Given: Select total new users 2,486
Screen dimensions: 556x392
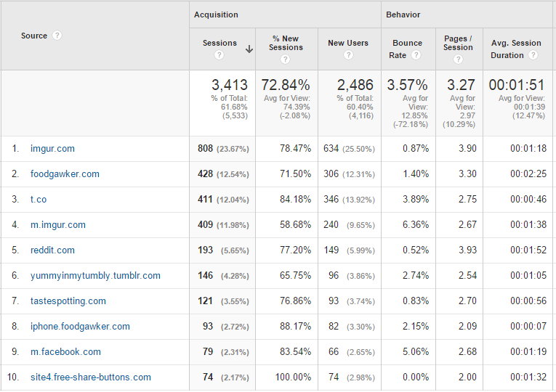Looking at the screenshot, I should pos(355,85).
